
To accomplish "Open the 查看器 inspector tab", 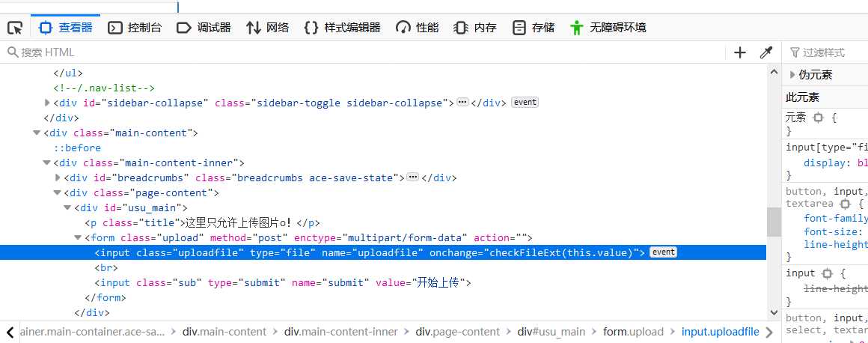I will tap(66, 27).
